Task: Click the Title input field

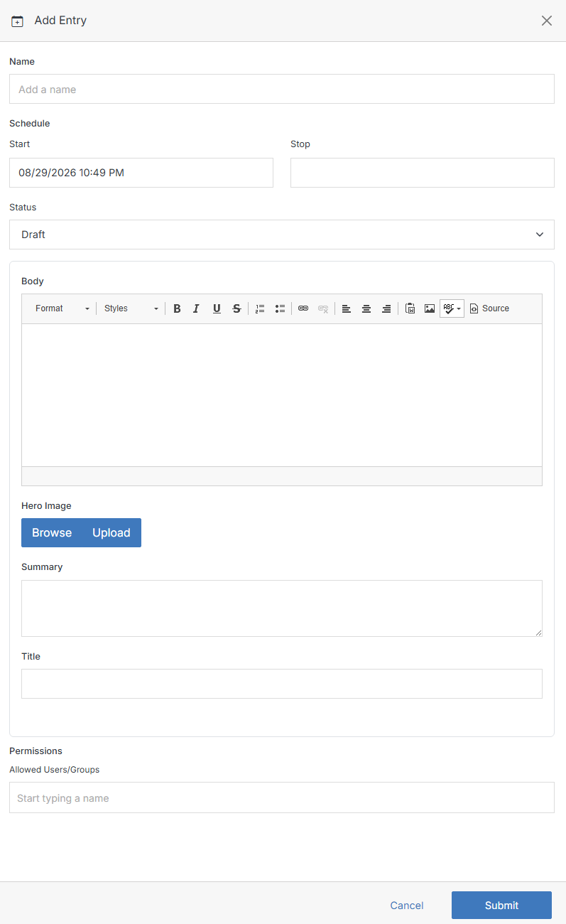Action: point(282,684)
